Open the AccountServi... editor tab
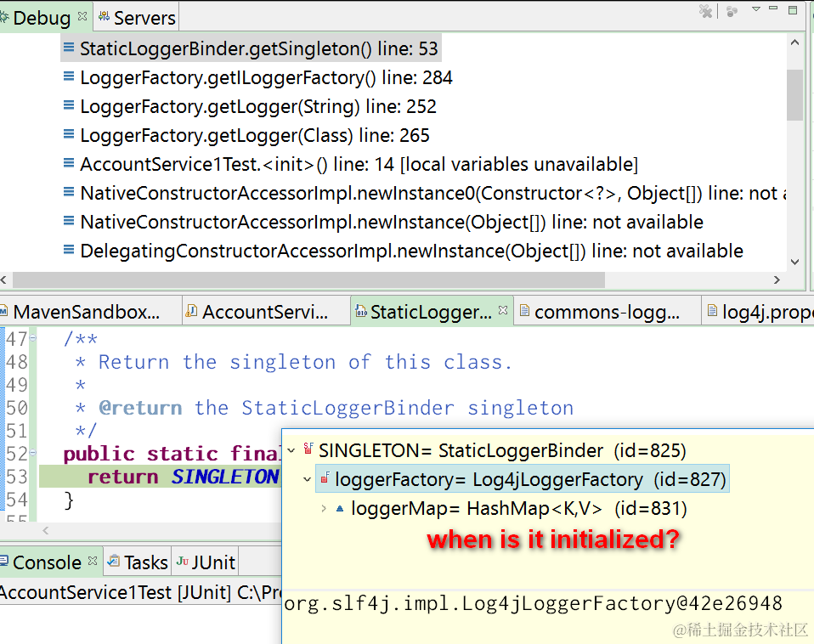This screenshot has height=644, width=814. 266,312
